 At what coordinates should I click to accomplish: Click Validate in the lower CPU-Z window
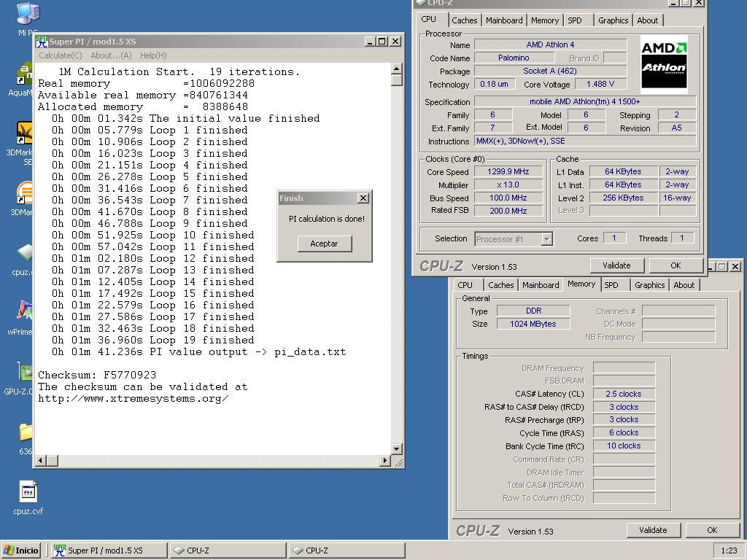(653, 530)
